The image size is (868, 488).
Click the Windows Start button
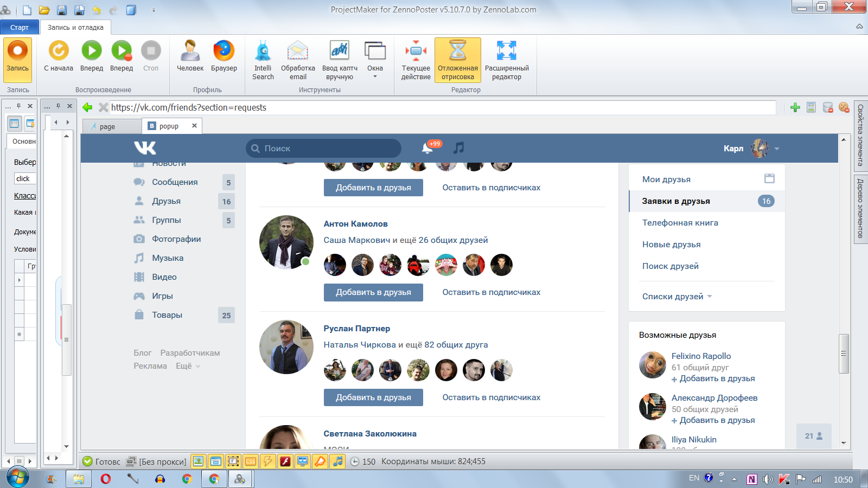[x=18, y=478]
